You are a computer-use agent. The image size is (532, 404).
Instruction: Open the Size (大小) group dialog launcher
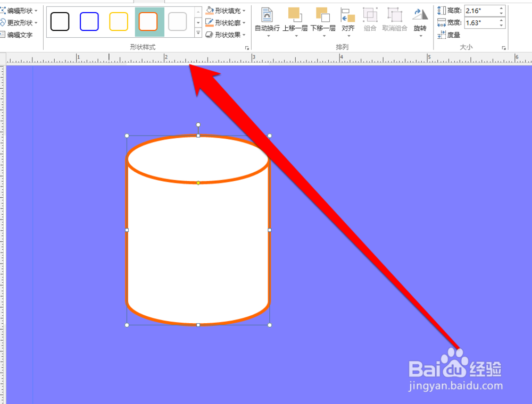pyautogui.click(x=504, y=48)
